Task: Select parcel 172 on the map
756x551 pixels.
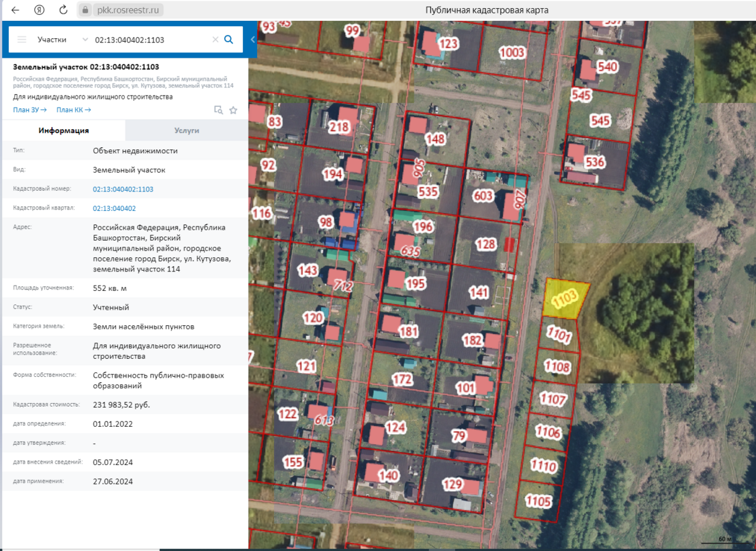Action: pyautogui.click(x=402, y=379)
